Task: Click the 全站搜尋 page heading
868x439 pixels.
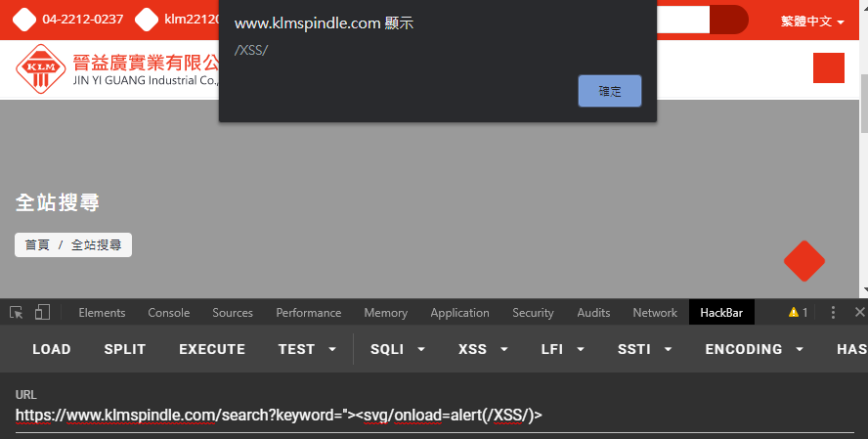Action: pyautogui.click(x=58, y=202)
